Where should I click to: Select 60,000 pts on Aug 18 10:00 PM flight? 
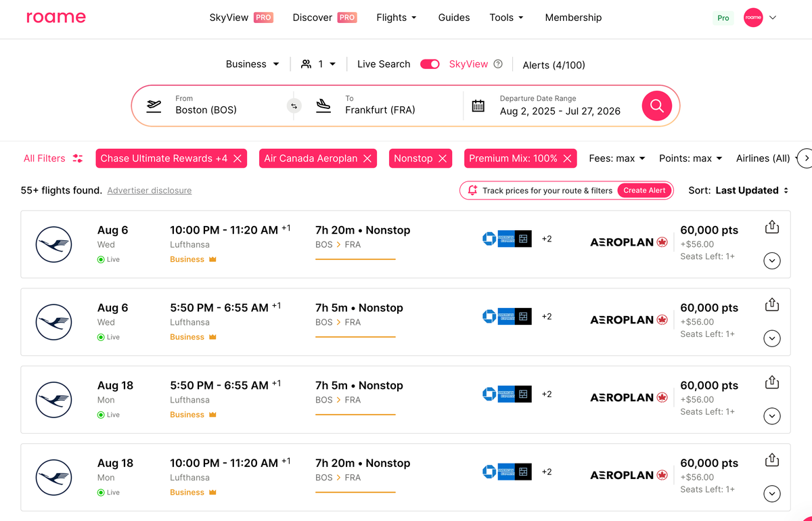click(x=709, y=463)
